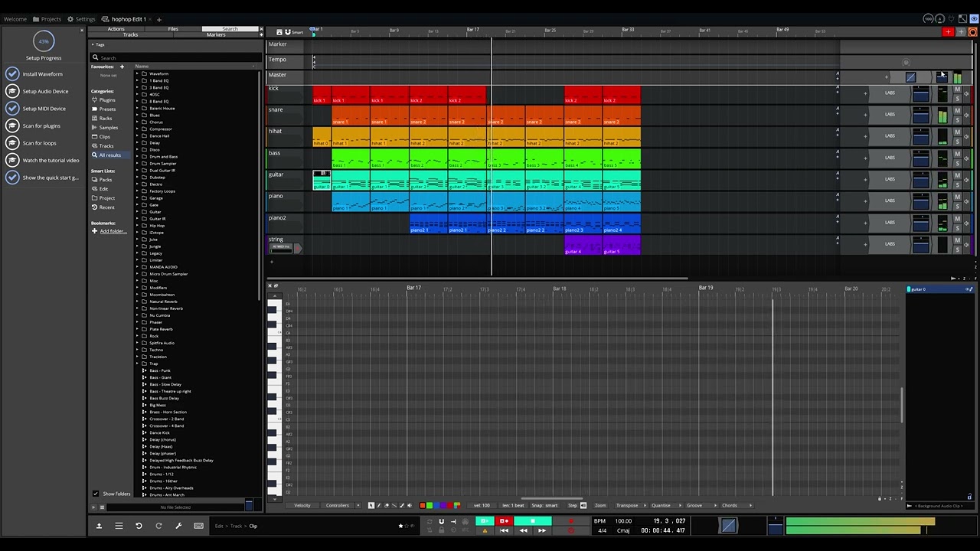The image size is (980, 551).
Task: Open the Recent smart list
Action: pos(106,207)
